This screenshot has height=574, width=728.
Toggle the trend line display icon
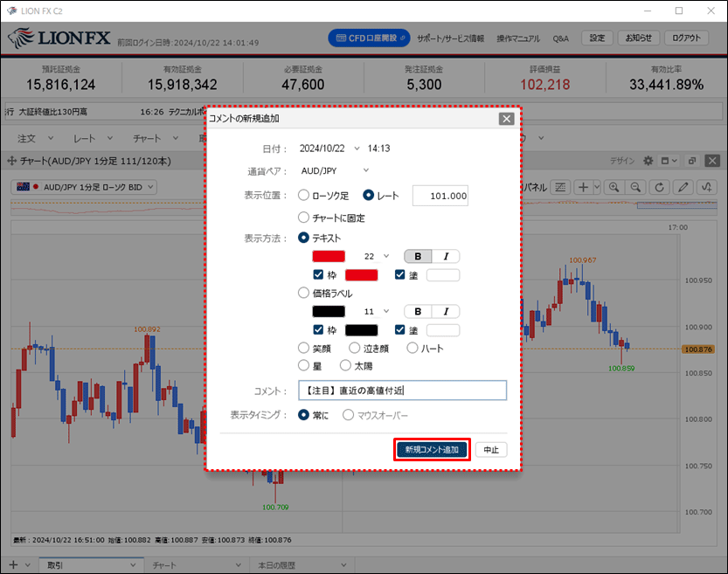560,188
